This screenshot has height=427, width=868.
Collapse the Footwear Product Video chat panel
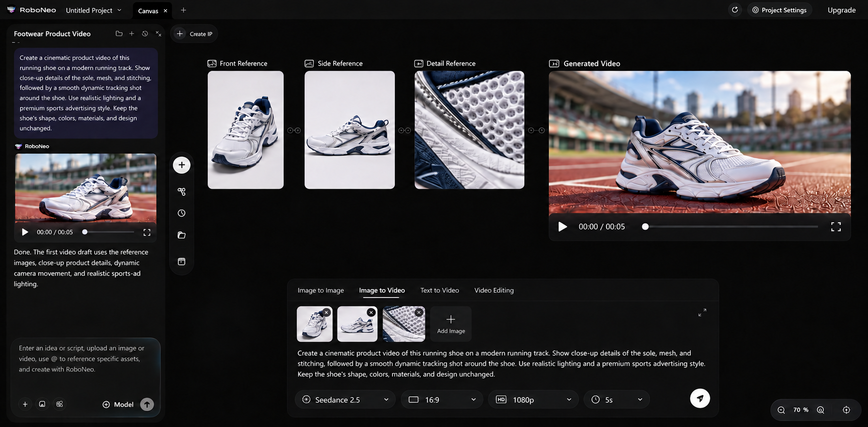click(x=158, y=33)
